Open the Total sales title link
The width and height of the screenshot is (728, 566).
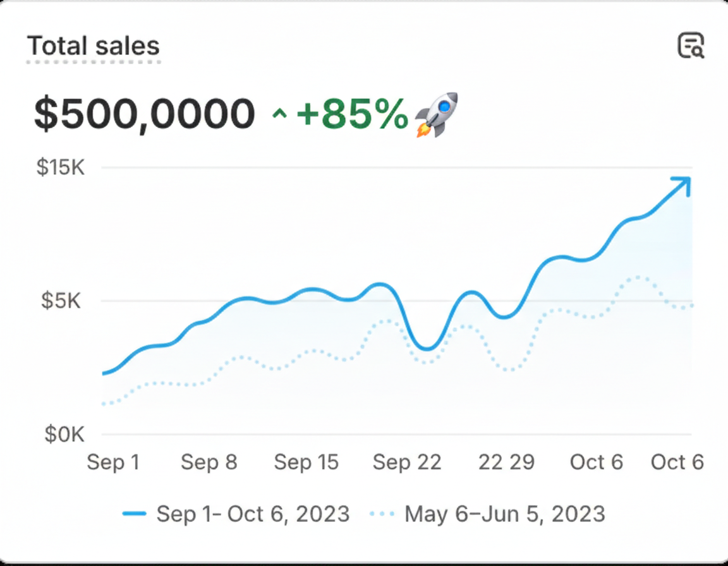pyautogui.click(x=94, y=46)
